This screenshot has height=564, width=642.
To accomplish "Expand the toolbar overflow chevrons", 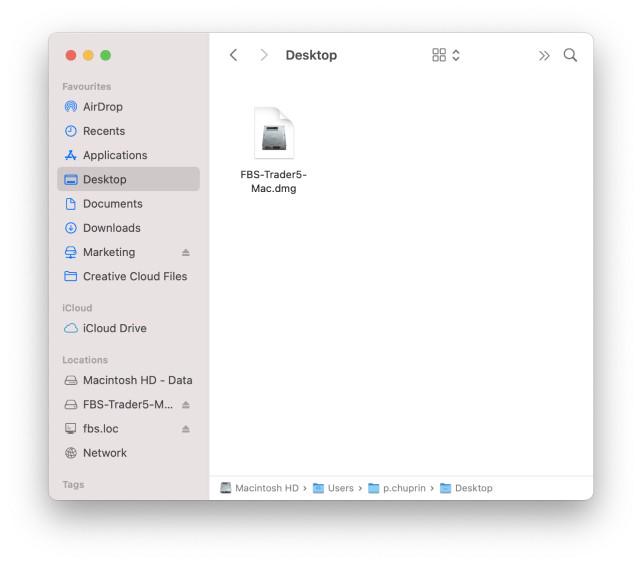I will 544,56.
